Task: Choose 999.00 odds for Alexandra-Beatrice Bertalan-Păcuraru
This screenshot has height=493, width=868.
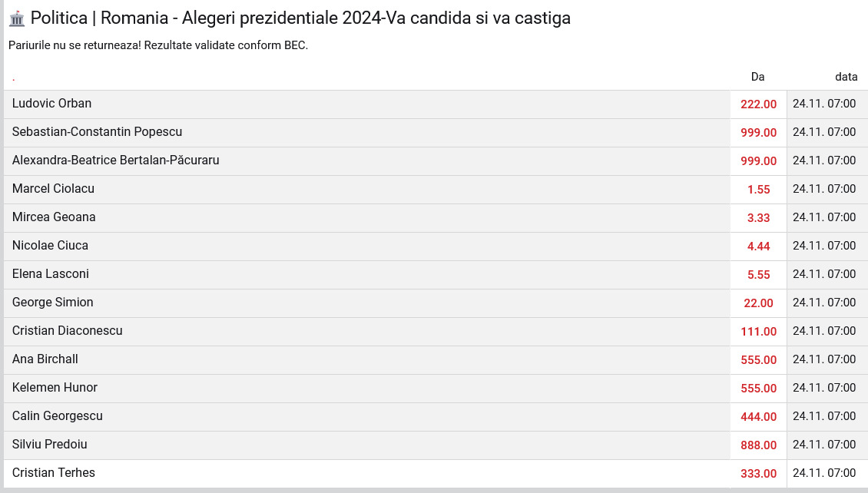Action: point(758,161)
